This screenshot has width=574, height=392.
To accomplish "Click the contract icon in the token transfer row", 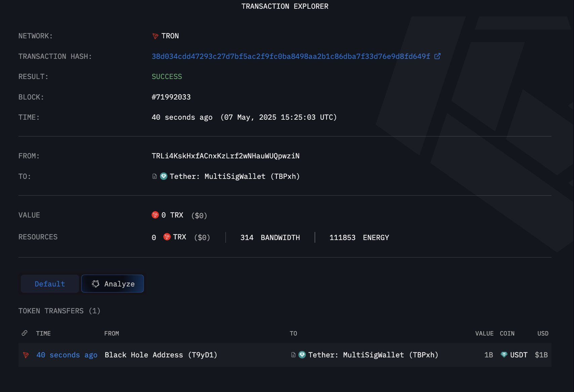I will (x=293, y=355).
